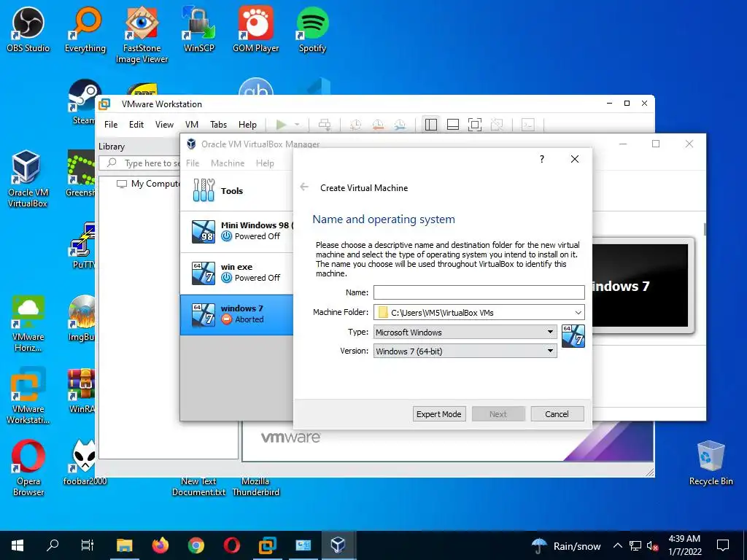This screenshot has width=747, height=560.
Task: Launch GOM Player from desktop
Action: [x=256, y=29]
